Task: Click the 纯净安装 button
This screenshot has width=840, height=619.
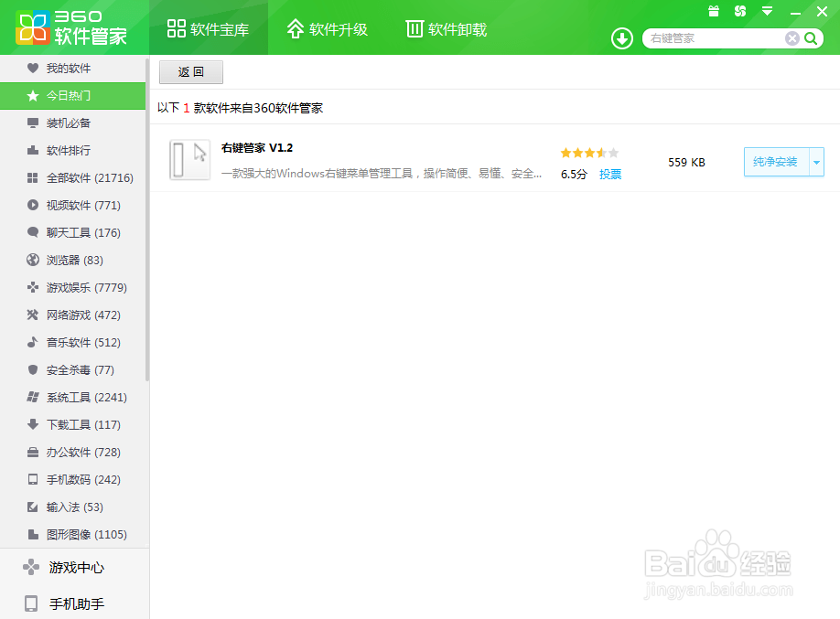Action: [776, 162]
